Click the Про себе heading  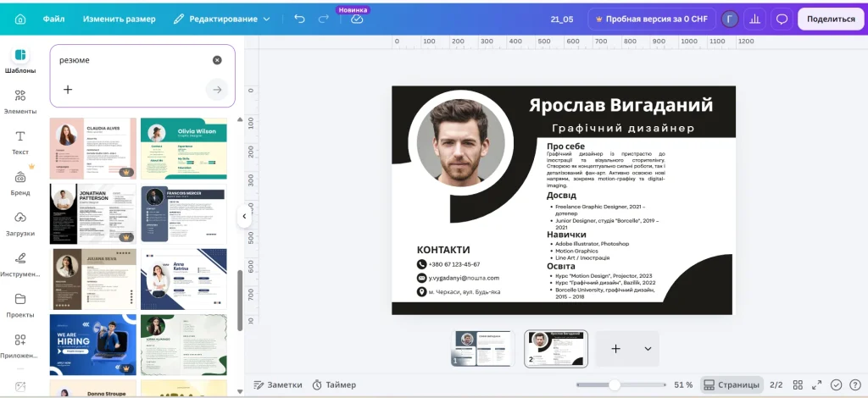pos(565,146)
